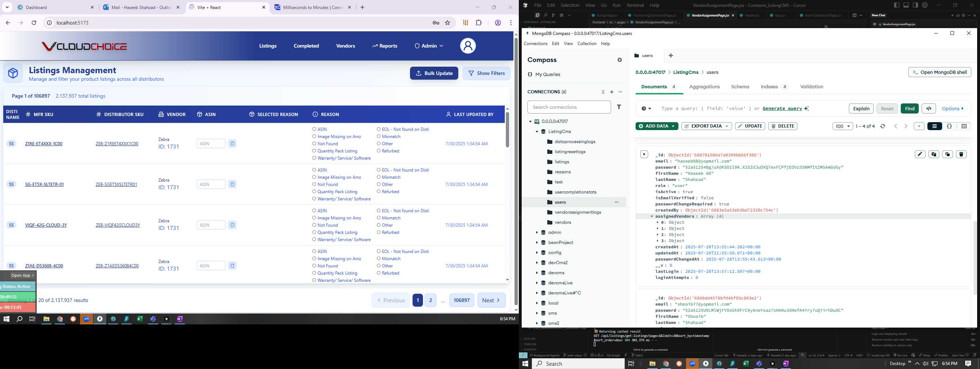Open Completed nav item
The height and width of the screenshot is (369, 980).
pos(306,46)
